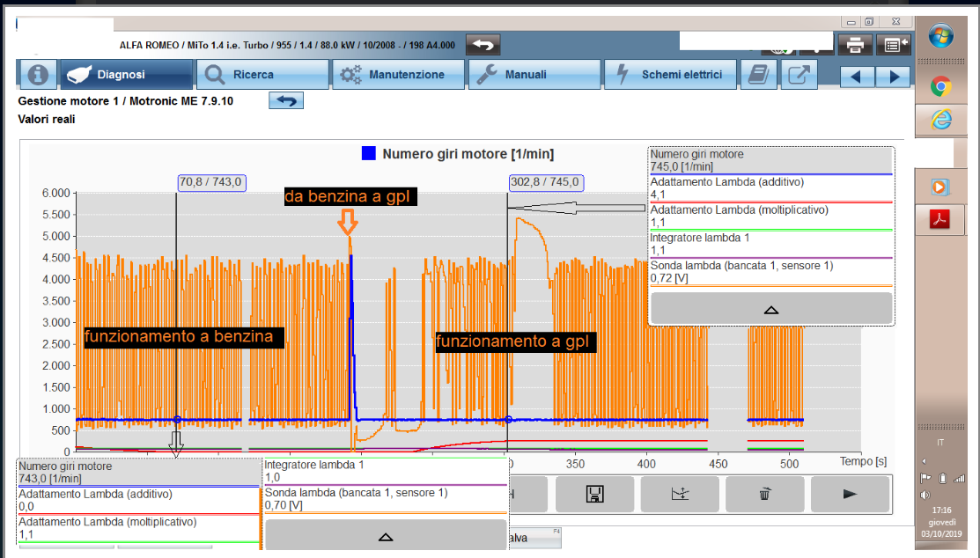
Task: Open the list panel icon beside print
Action: pos(894,45)
